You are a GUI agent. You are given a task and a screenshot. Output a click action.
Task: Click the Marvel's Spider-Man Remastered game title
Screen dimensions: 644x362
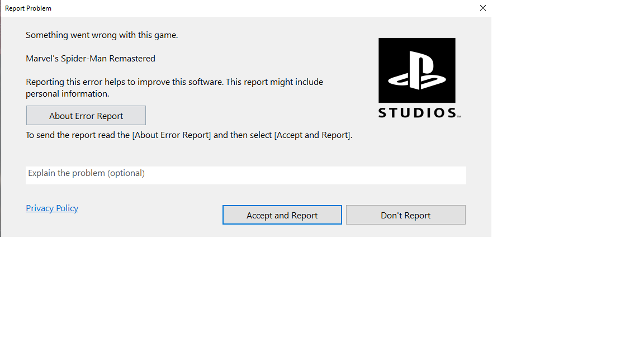point(91,59)
